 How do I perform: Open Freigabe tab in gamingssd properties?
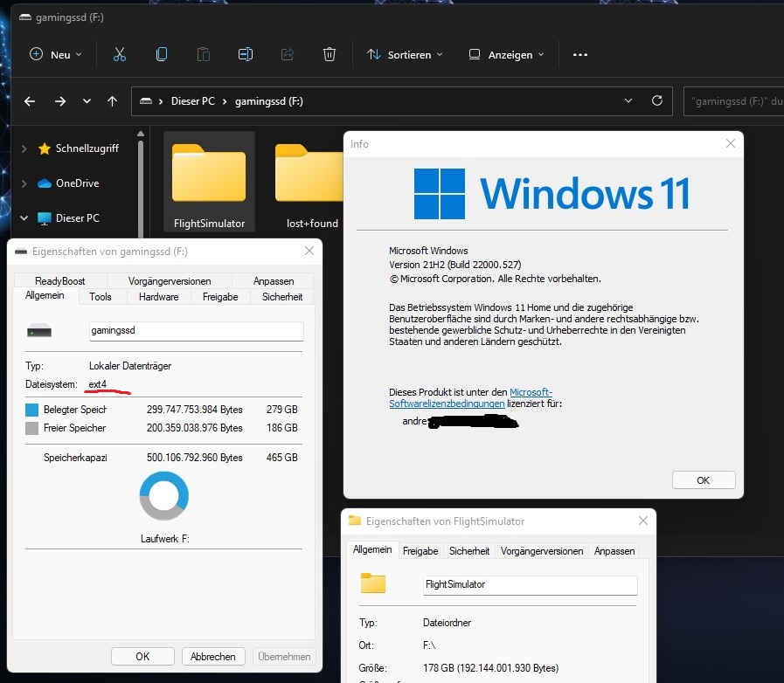[220, 297]
